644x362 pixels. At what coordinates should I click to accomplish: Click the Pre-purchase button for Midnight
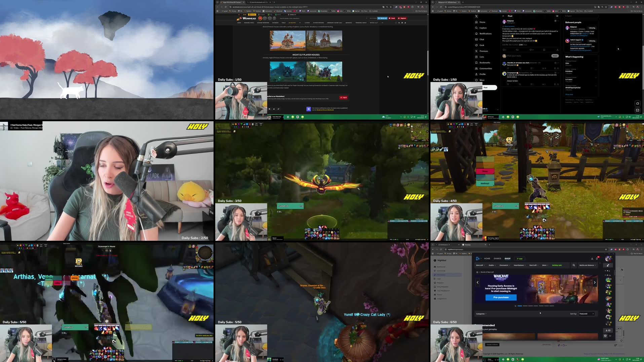501,298
